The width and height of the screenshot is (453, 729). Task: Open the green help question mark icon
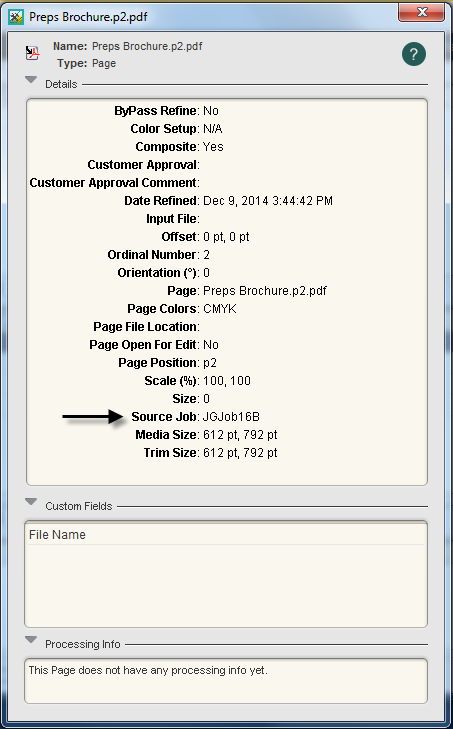pos(413,54)
